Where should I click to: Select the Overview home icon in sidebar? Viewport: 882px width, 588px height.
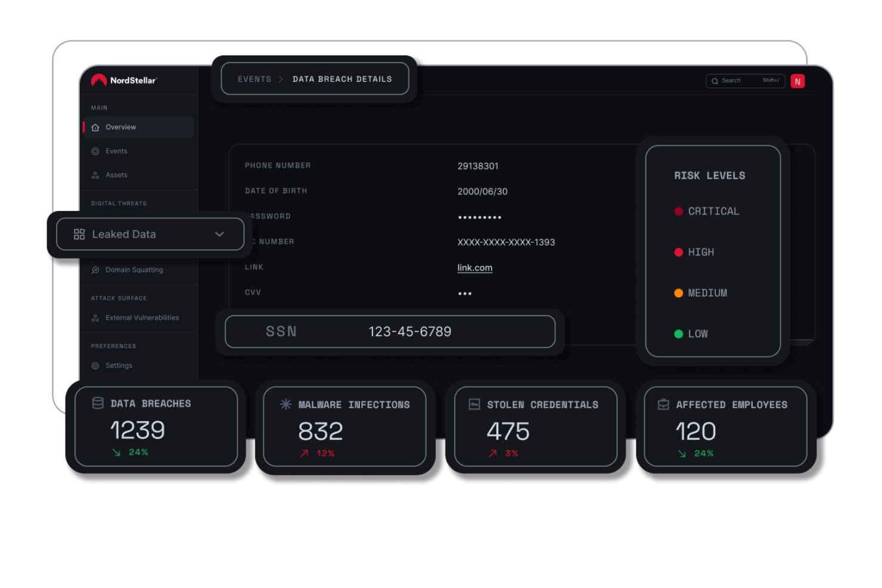click(95, 127)
